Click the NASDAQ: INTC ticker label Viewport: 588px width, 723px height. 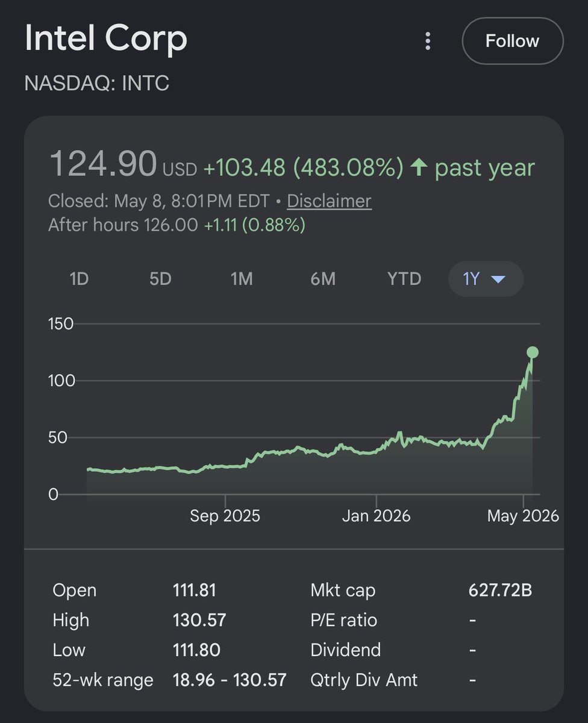97,83
